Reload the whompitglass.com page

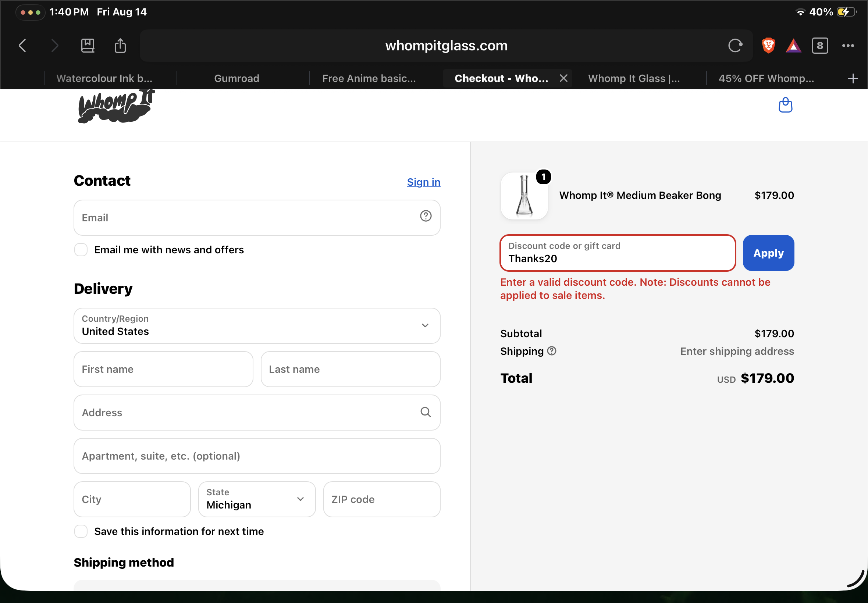735,46
